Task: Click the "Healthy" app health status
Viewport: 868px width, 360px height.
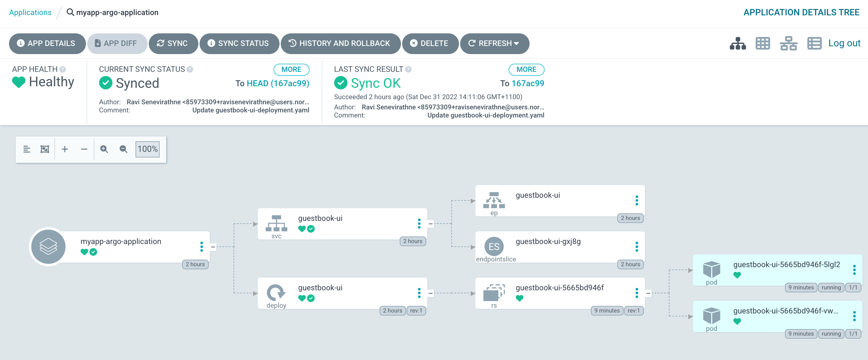Action: tap(52, 82)
